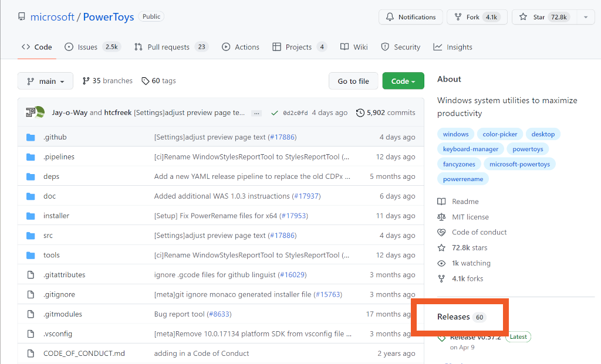This screenshot has width=601, height=364.
Task: Go to the Actions tab
Action: coord(241,47)
